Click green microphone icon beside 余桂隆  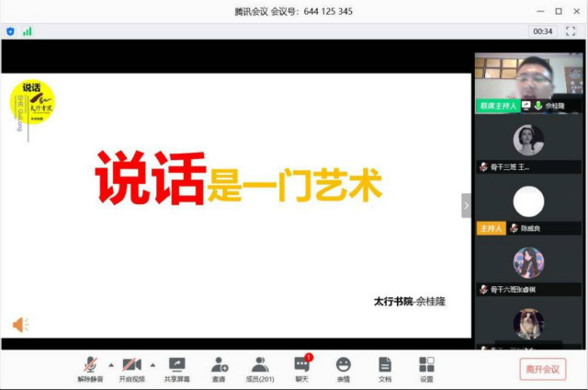tap(538, 106)
